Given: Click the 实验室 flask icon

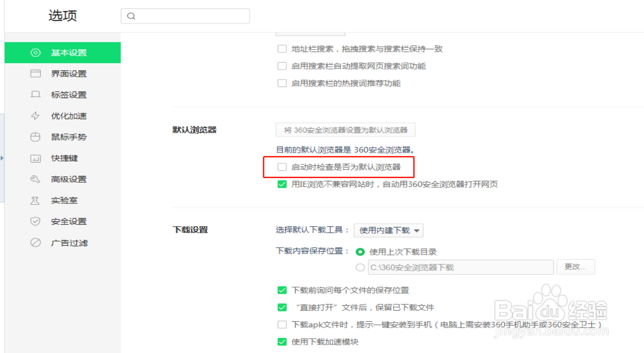Looking at the screenshot, I should tap(35, 200).
